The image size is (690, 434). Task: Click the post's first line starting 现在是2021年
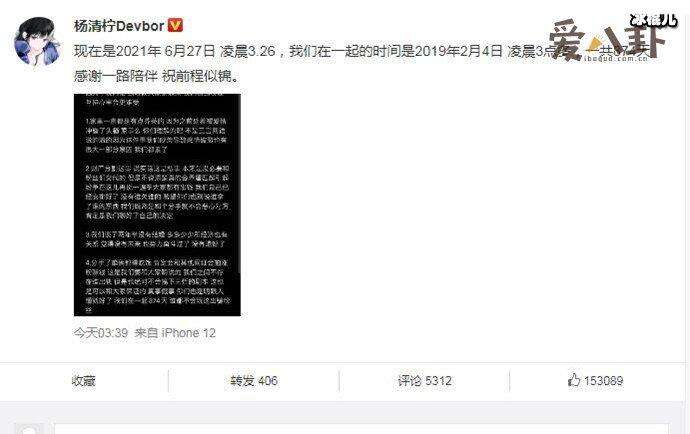tap(361, 51)
